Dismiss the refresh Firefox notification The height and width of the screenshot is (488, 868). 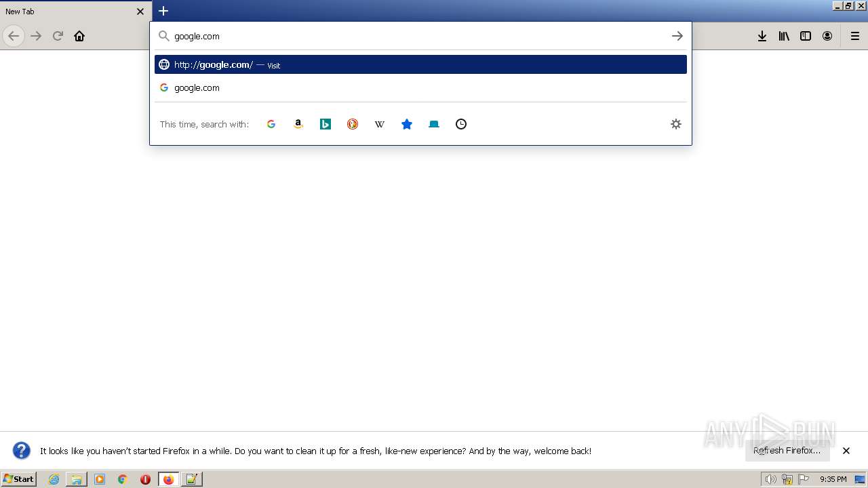846,451
